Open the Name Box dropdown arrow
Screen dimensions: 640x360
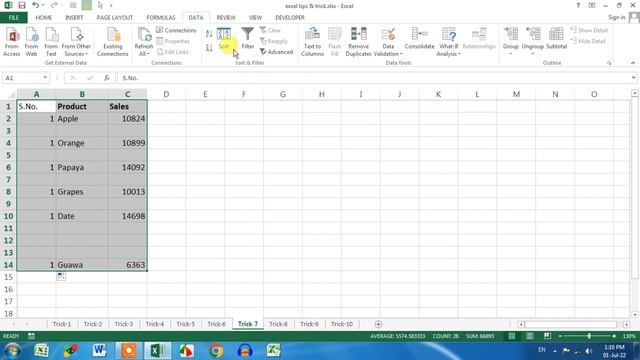tap(45, 78)
